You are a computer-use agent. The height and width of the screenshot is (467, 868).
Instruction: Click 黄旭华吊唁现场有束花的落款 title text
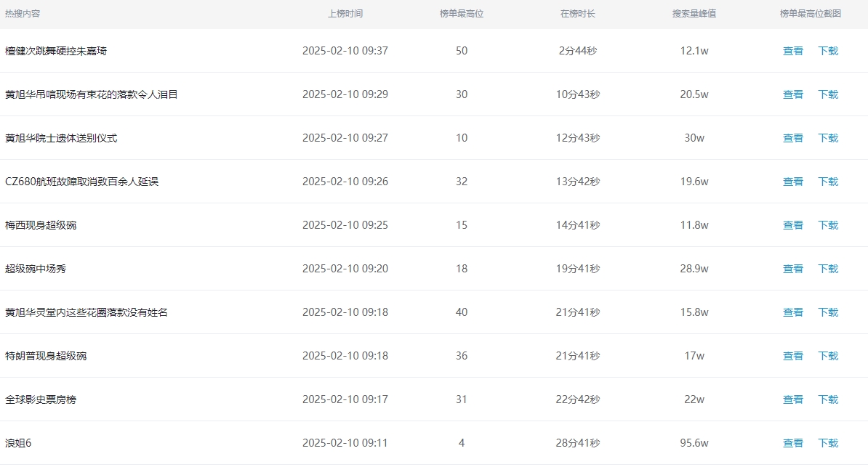(91, 94)
